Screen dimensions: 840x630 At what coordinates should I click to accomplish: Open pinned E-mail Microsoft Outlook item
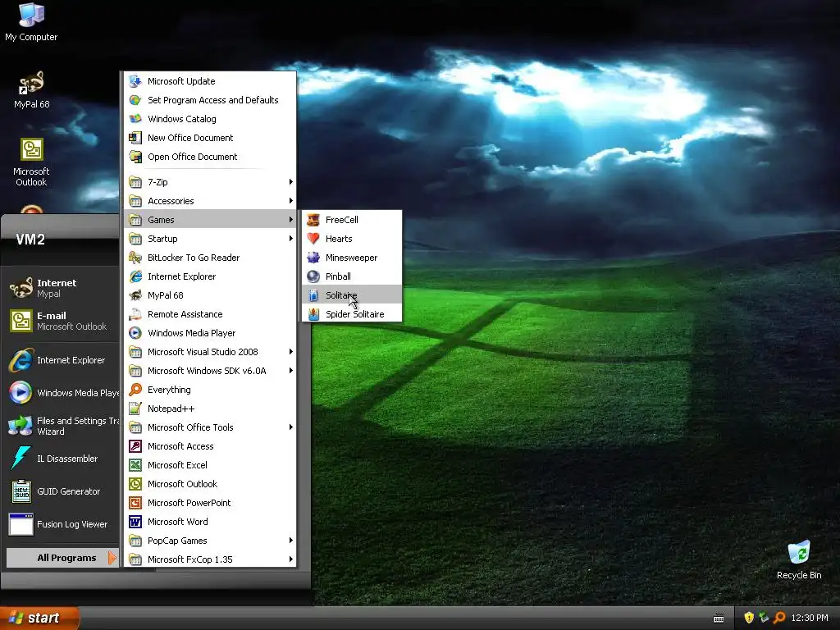(x=62, y=321)
